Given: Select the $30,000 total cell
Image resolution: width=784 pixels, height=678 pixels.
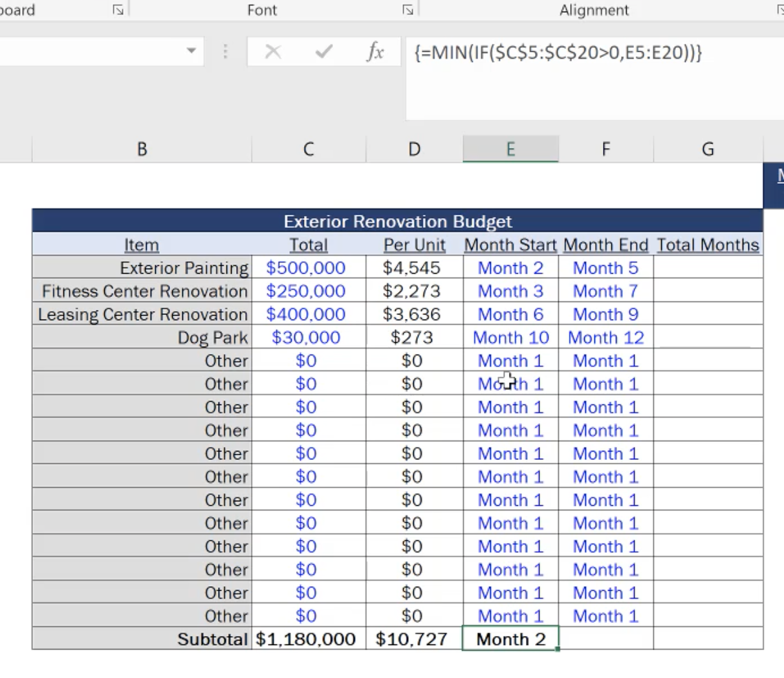Looking at the screenshot, I should tap(309, 338).
